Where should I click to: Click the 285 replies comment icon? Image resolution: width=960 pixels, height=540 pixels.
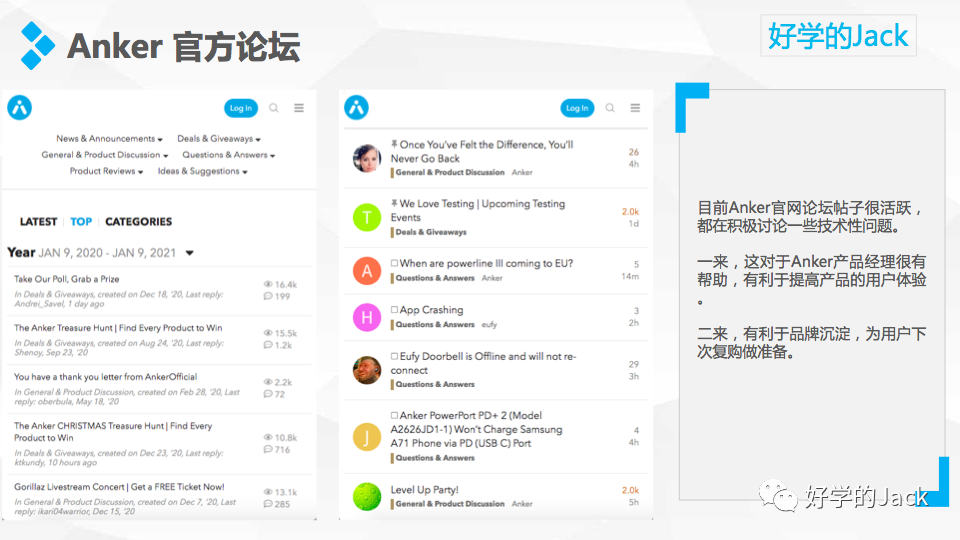[268, 504]
